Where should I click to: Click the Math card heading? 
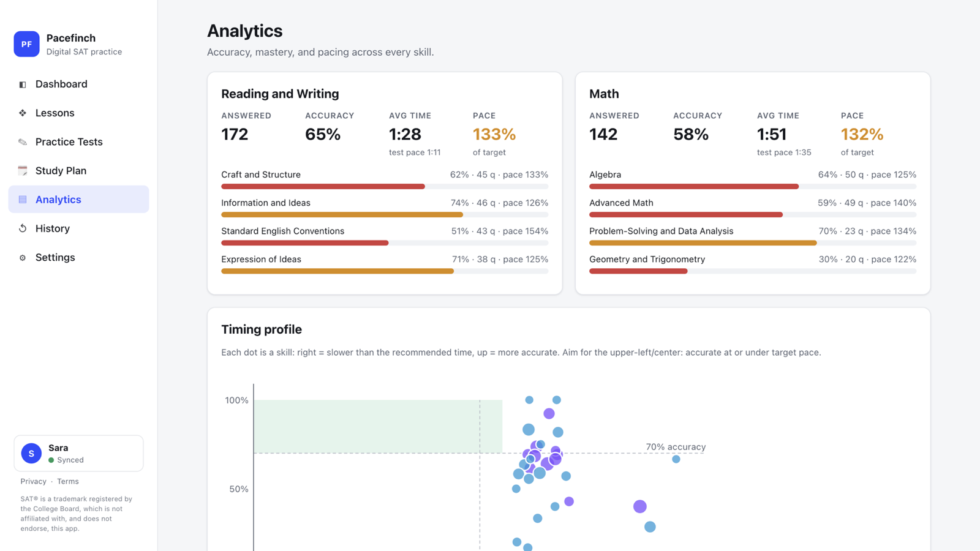(604, 94)
